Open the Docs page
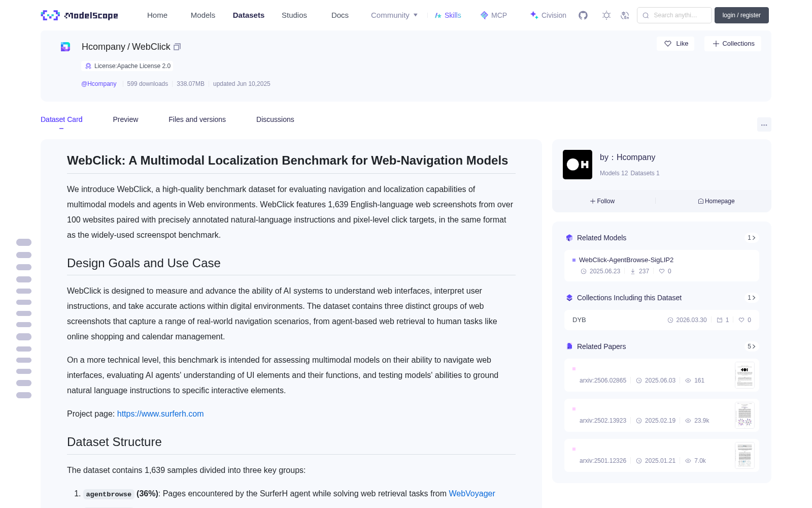 point(340,15)
